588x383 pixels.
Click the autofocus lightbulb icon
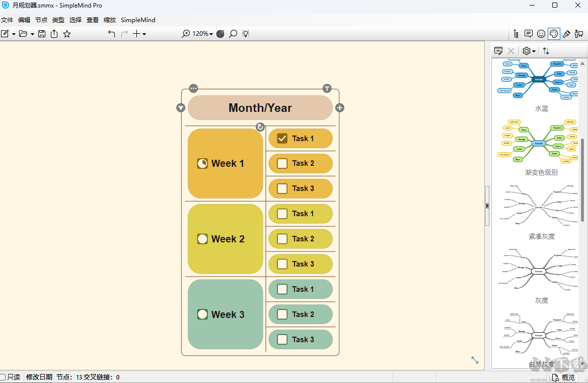245,34
